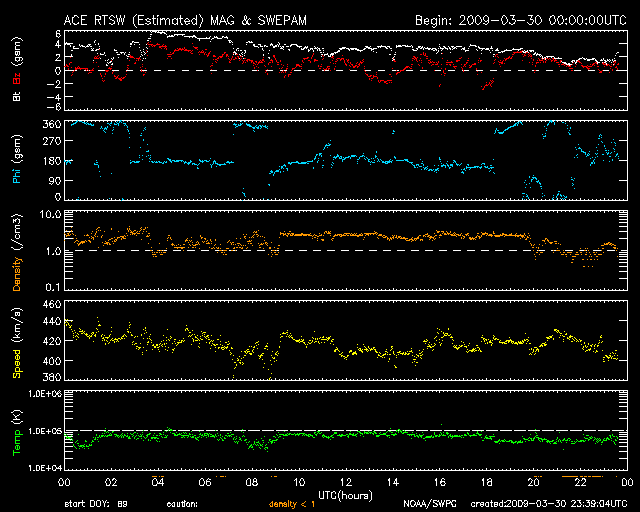Select tick value "440" on Speed axis

coord(52,321)
